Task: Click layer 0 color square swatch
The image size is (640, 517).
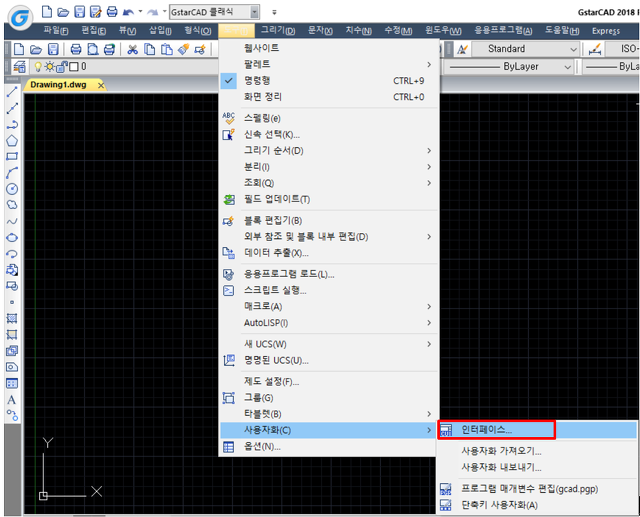Action: point(74,67)
